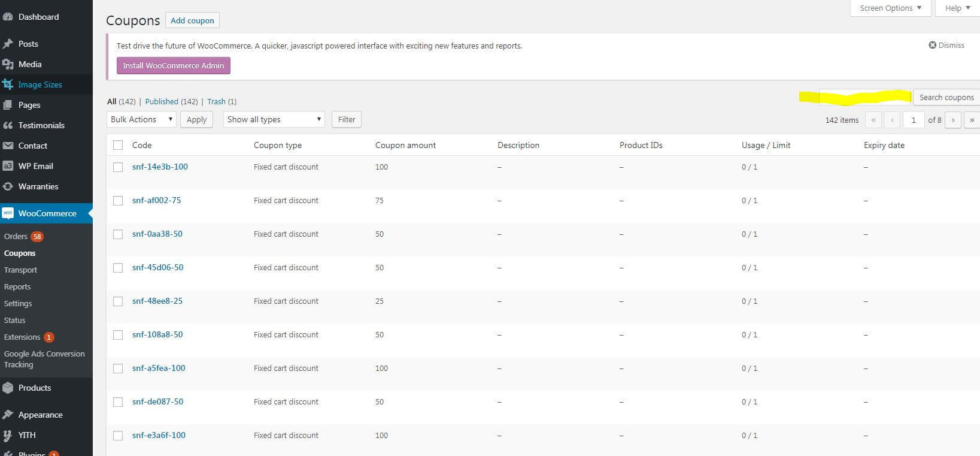Click the Contact envelope icon
The image size is (980, 456).
coord(8,146)
